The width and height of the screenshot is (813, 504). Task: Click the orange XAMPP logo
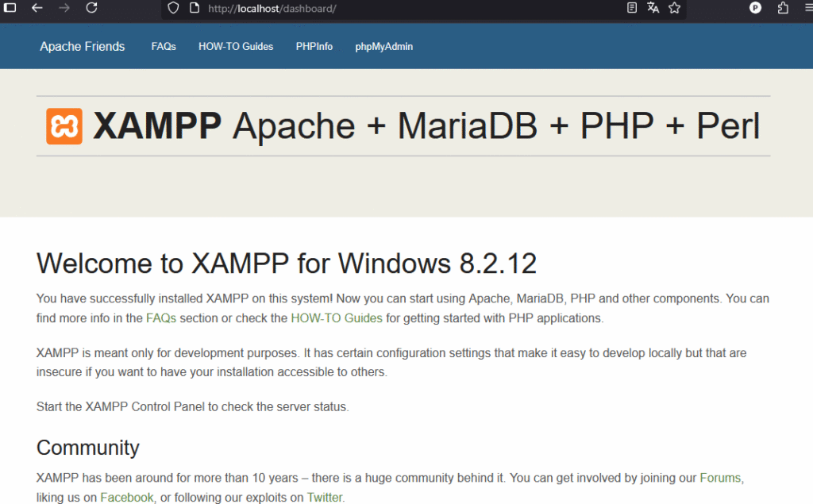click(x=64, y=126)
